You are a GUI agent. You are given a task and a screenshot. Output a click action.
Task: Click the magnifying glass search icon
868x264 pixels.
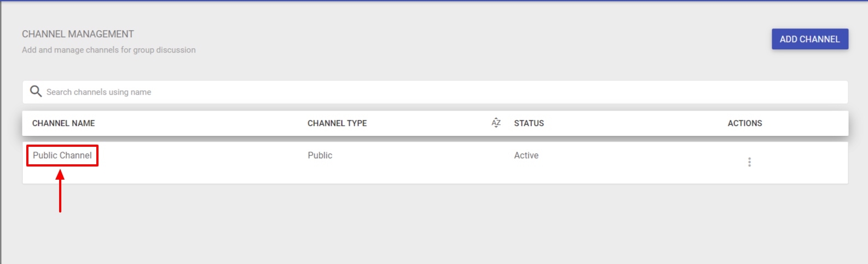[x=36, y=91]
